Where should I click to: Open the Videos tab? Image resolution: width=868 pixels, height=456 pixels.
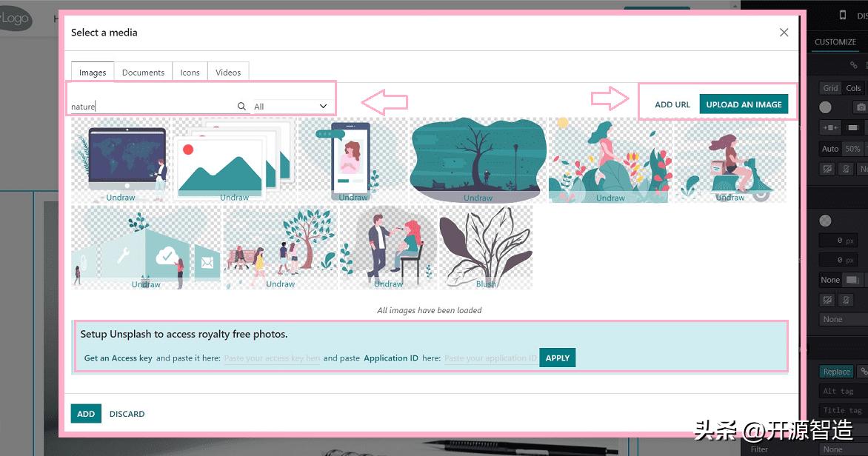pos(228,73)
